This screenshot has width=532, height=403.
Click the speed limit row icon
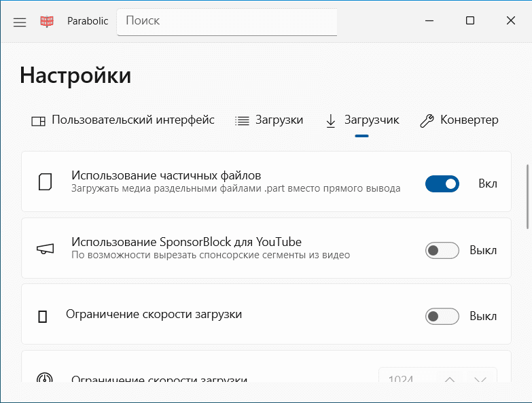[43, 316]
